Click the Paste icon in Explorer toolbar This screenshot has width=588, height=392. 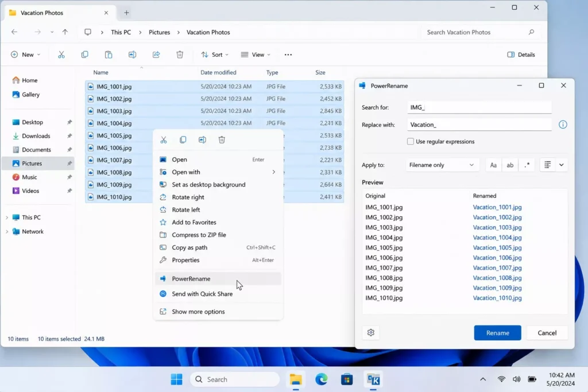pyautogui.click(x=109, y=55)
